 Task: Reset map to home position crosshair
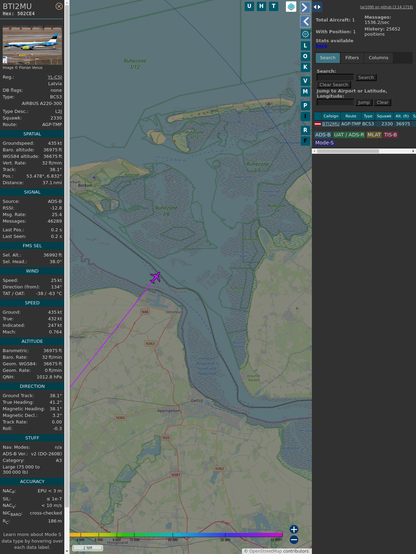(305, 34)
